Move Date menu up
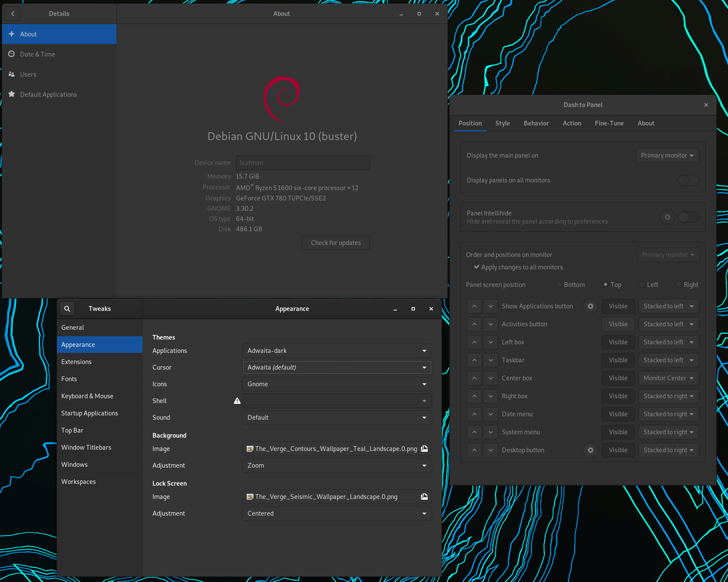This screenshot has width=728, height=582. 474,414
